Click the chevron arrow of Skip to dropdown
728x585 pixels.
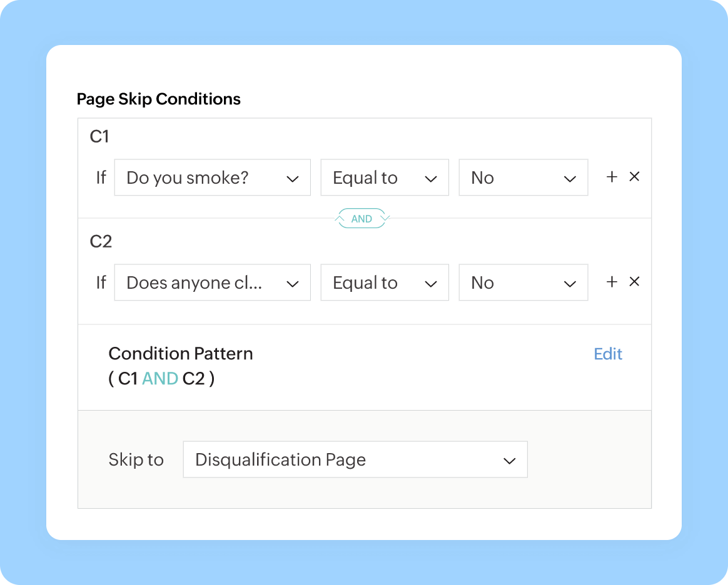pyautogui.click(x=510, y=461)
